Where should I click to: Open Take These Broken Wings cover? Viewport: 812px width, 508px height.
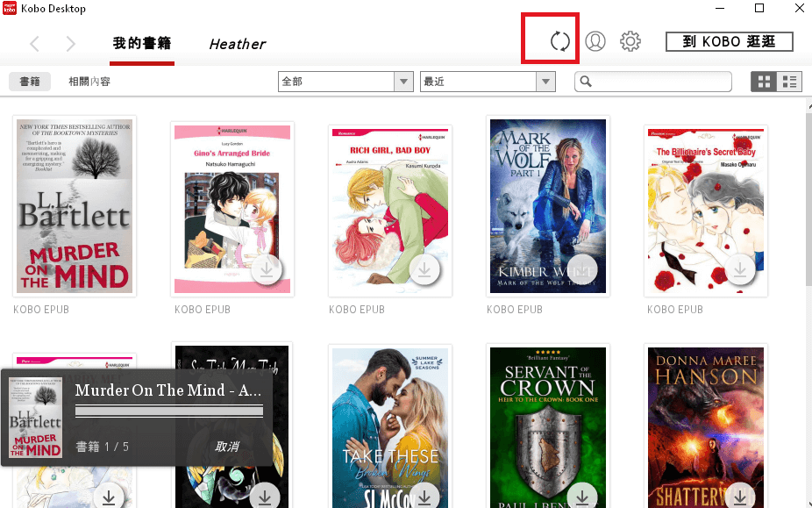(x=390, y=427)
